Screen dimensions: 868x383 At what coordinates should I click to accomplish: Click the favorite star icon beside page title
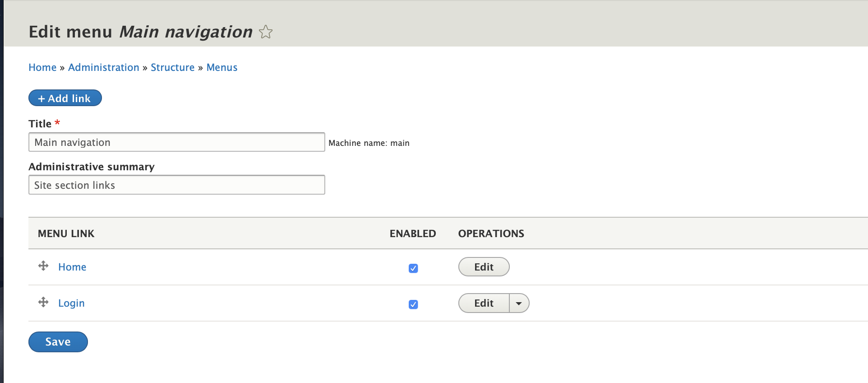pyautogui.click(x=266, y=32)
